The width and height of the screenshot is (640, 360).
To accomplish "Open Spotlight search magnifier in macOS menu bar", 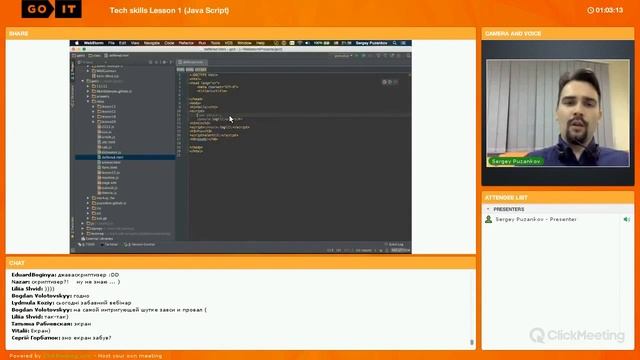I will pos(395,43).
